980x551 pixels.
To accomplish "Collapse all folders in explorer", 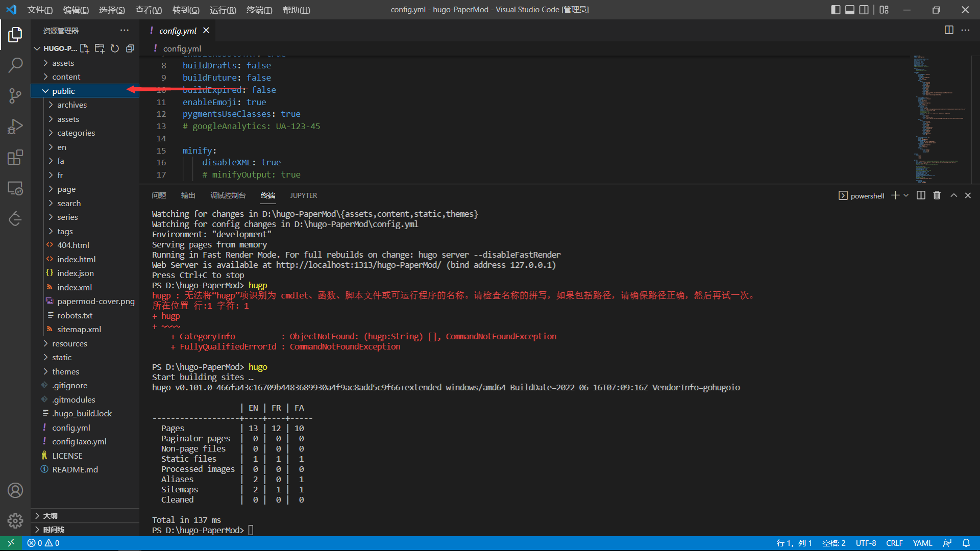I will tap(130, 48).
